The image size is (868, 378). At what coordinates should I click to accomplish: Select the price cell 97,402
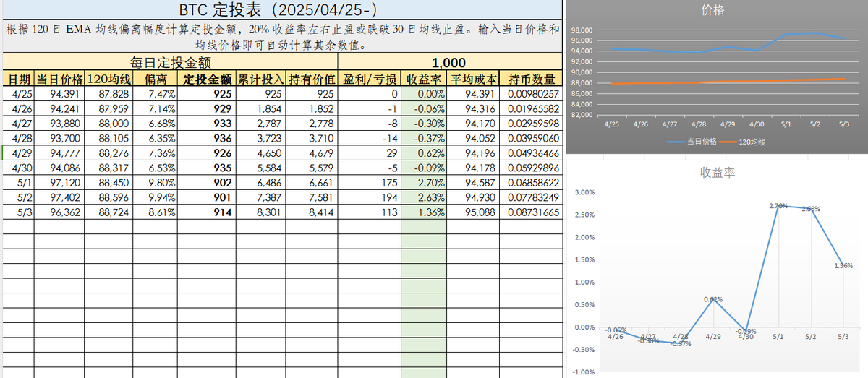pyautogui.click(x=59, y=197)
